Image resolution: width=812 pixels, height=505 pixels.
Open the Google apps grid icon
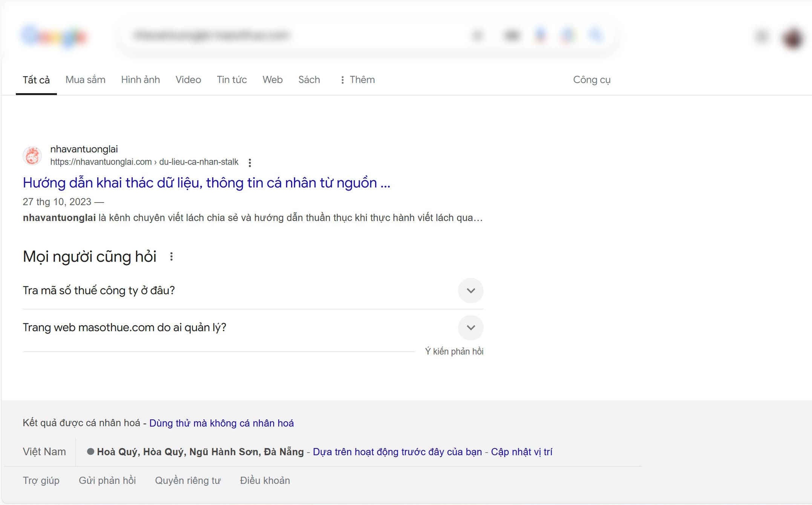coord(762,36)
